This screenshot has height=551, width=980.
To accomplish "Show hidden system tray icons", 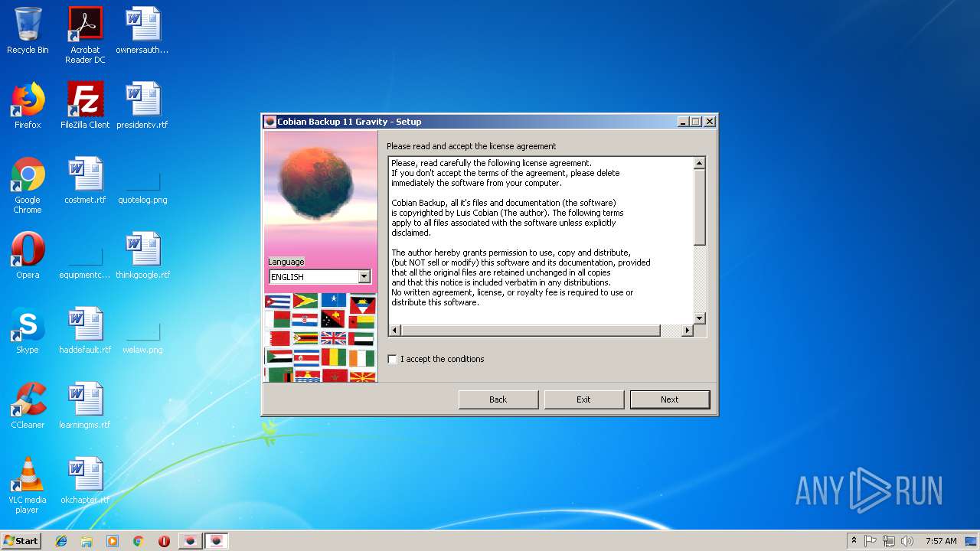I will 854,541.
